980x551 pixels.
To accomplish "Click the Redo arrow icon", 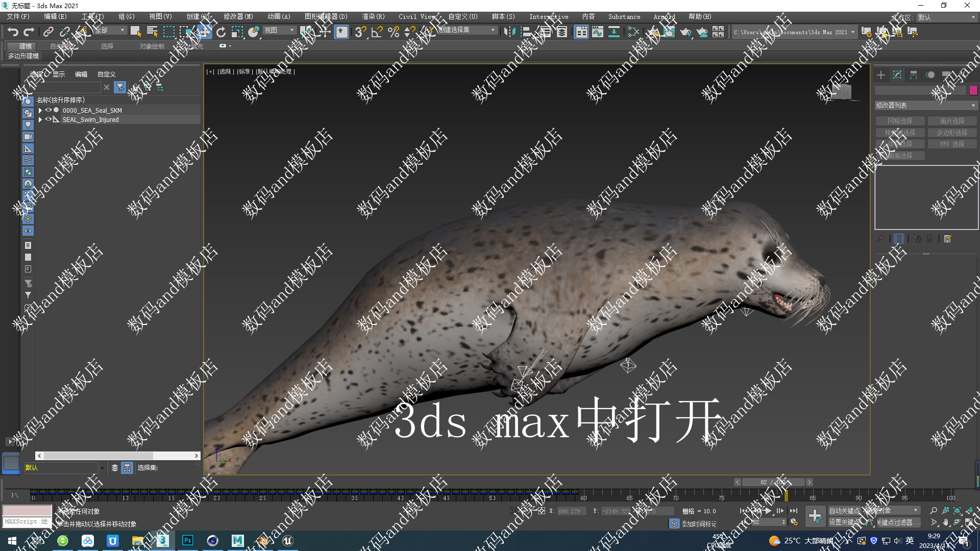I will tap(29, 32).
